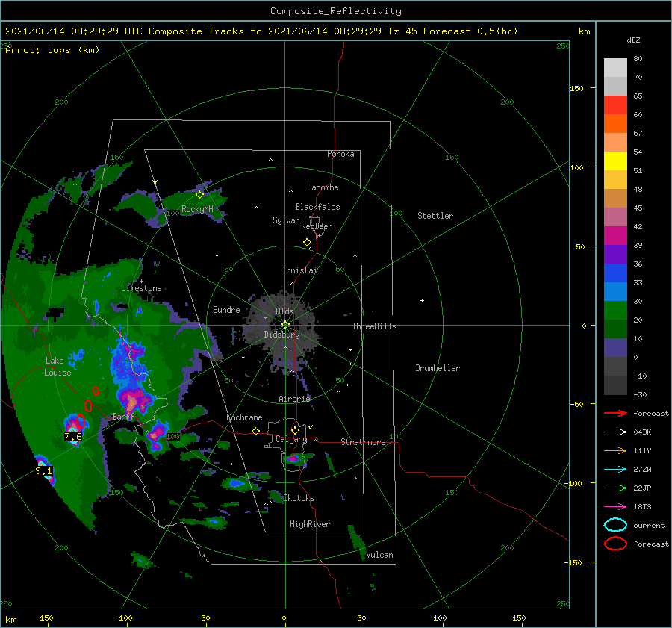
Task: Click the 18TS legend label text
Action: [642, 507]
